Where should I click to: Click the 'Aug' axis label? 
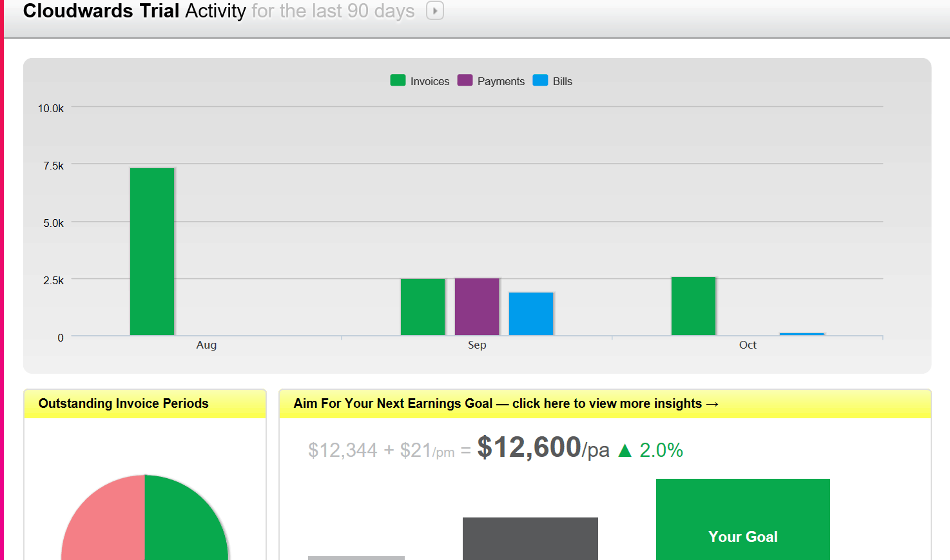(206, 345)
